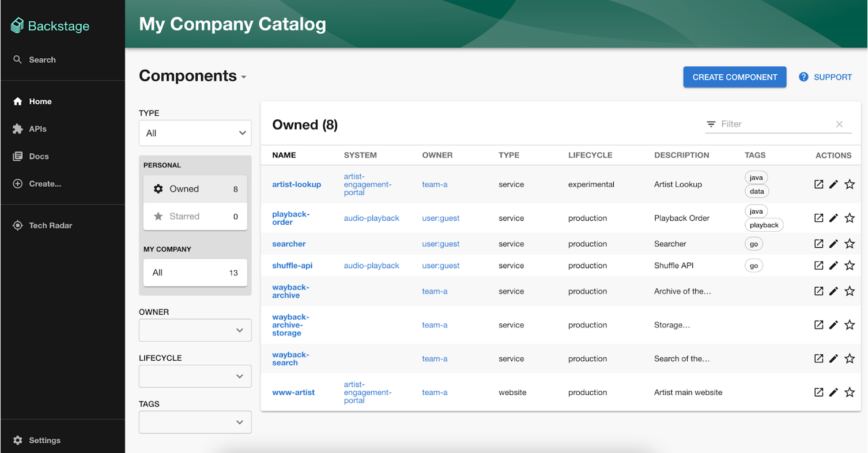This screenshot has height=453, width=868.
Task: Edit searcher with pencil icon
Action: point(833,244)
